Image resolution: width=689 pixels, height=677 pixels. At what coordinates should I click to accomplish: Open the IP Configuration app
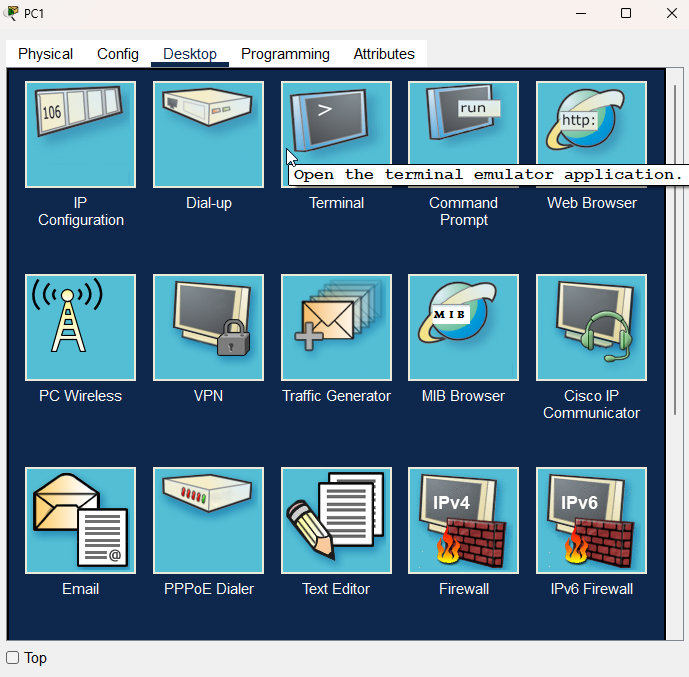click(80, 135)
